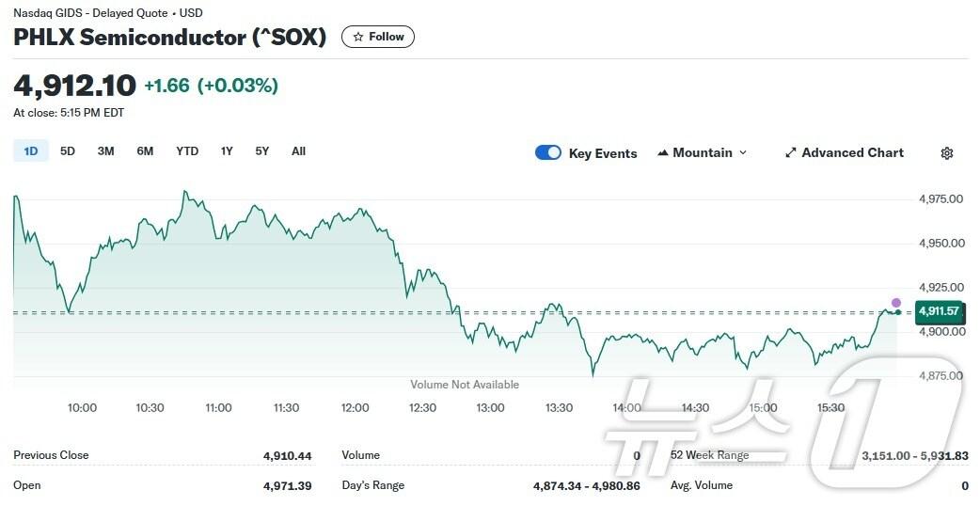Image resolution: width=980 pixels, height=506 pixels.
Task: Click the star icon in Follow button
Action: click(357, 37)
